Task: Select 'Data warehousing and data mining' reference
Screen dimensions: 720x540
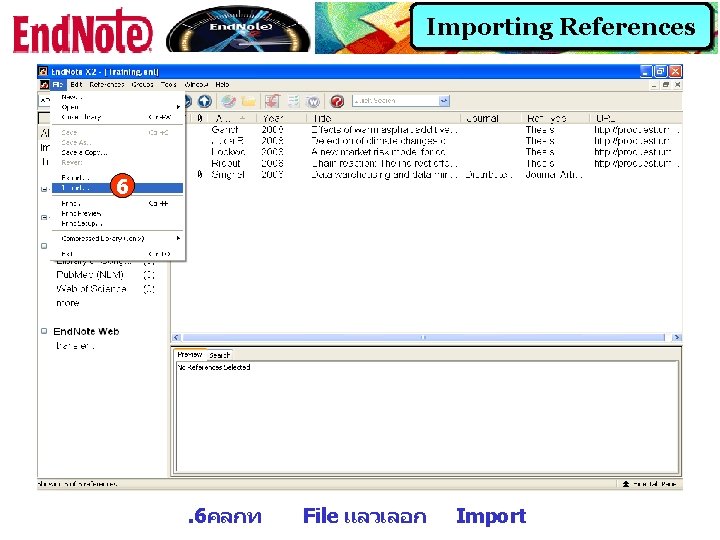Action: (x=384, y=174)
